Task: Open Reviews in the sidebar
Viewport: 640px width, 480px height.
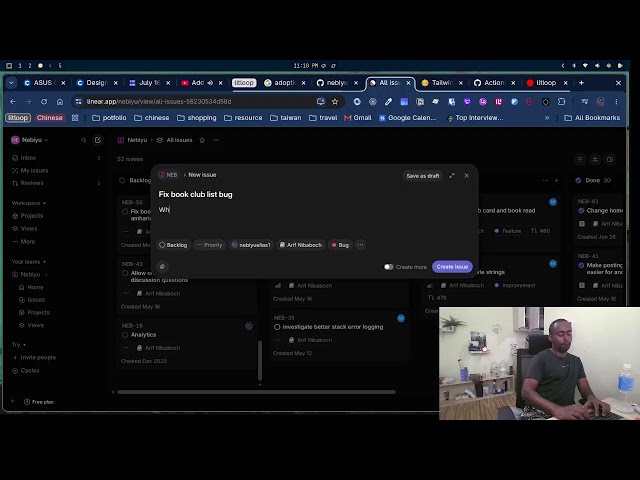Action: [x=32, y=183]
